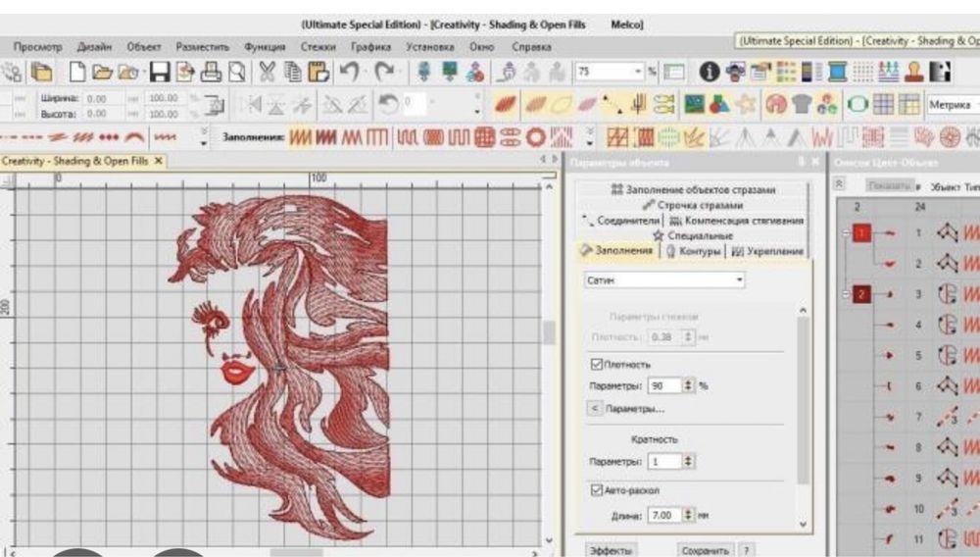The height and width of the screenshot is (557, 980).
Task: Open the Дизайн menu
Action: point(94,47)
